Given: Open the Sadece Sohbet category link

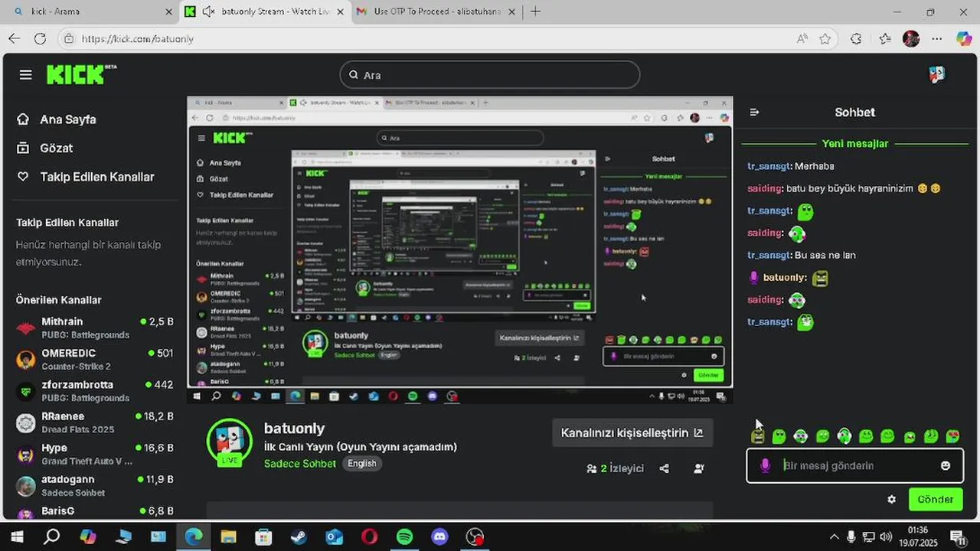Looking at the screenshot, I should tap(300, 463).
